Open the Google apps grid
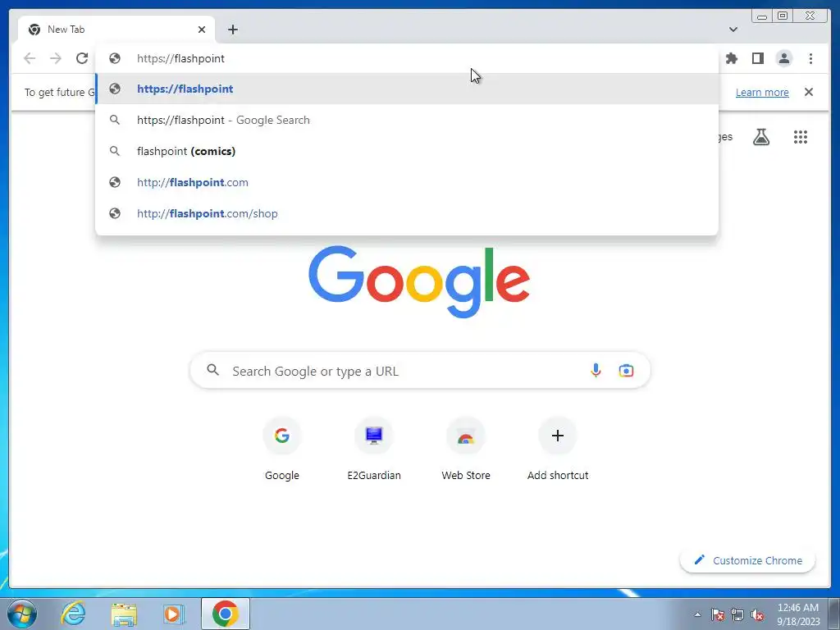This screenshot has height=630, width=840. [x=801, y=137]
